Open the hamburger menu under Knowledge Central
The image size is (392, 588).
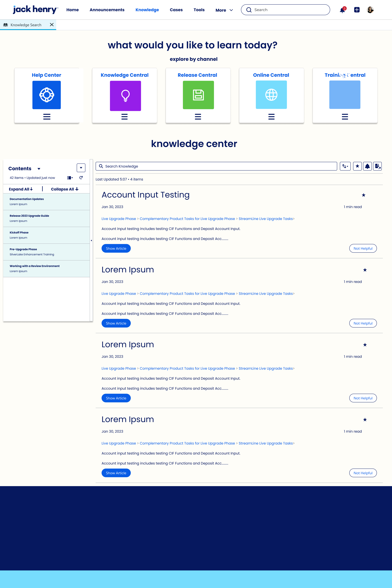pos(125,117)
